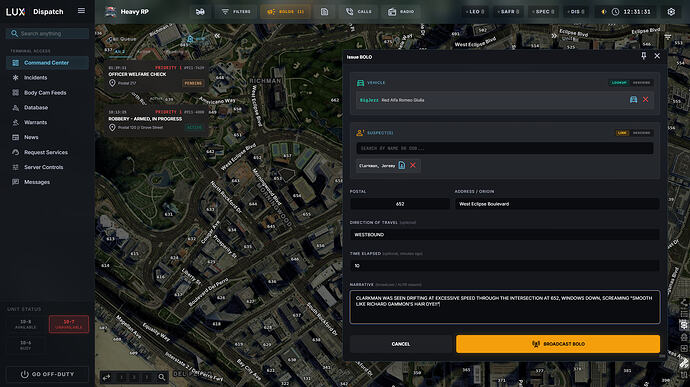Click the Suspect(s) person icon
690x387 pixels.
click(x=360, y=133)
